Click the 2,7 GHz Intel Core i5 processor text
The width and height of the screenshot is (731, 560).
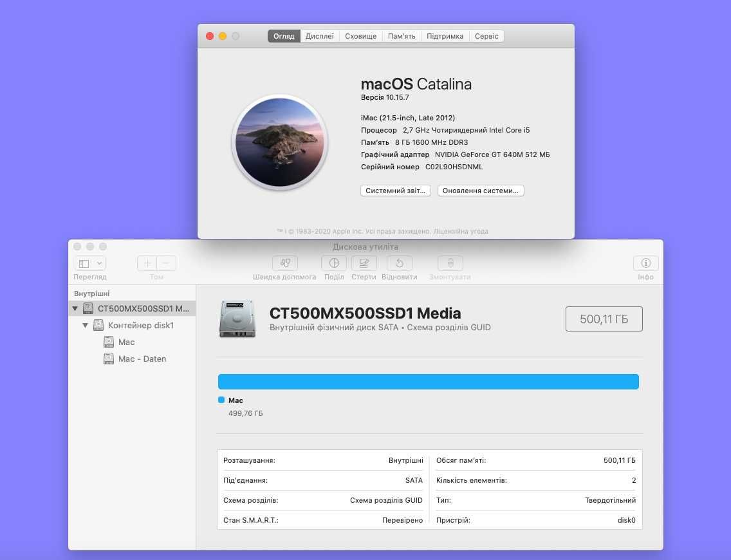tap(466, 130)
